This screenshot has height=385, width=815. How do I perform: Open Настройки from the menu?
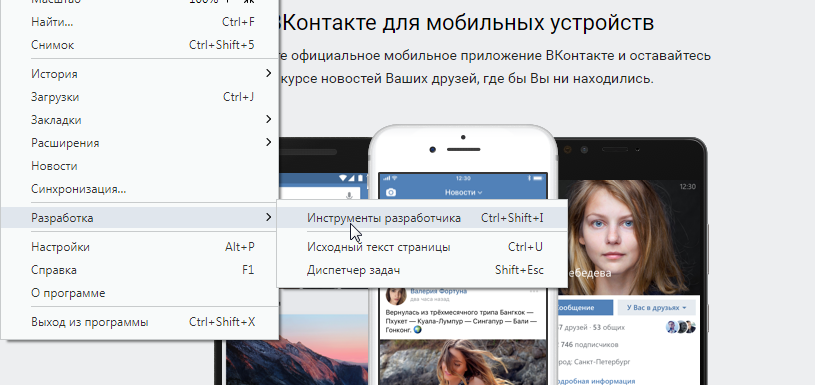[x=139, y=247]
